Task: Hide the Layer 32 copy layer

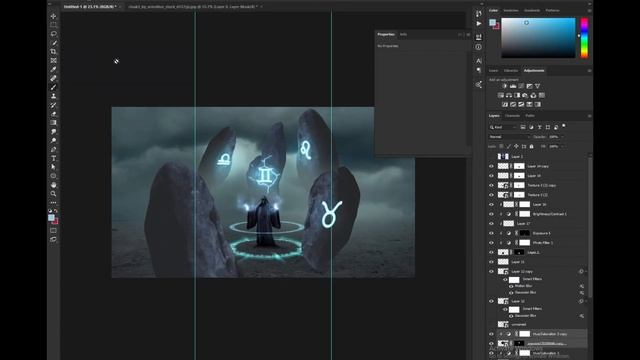Action: click(x=491, y=271)
